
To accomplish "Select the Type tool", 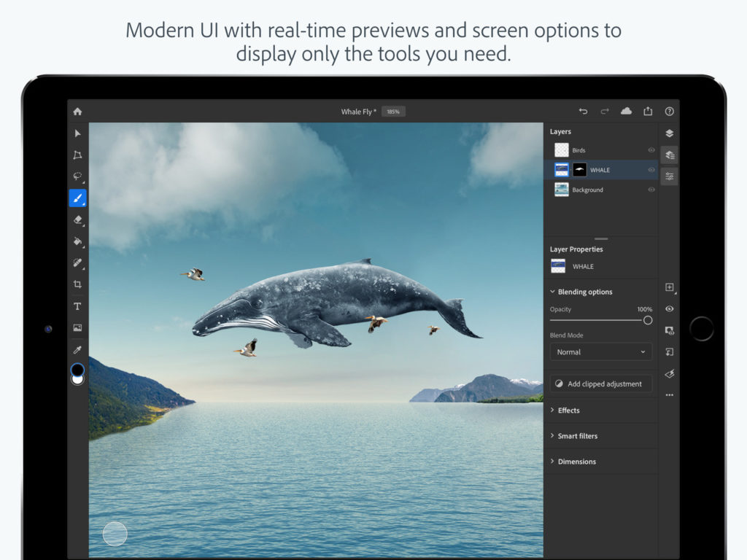I will [x=77, y=306].
